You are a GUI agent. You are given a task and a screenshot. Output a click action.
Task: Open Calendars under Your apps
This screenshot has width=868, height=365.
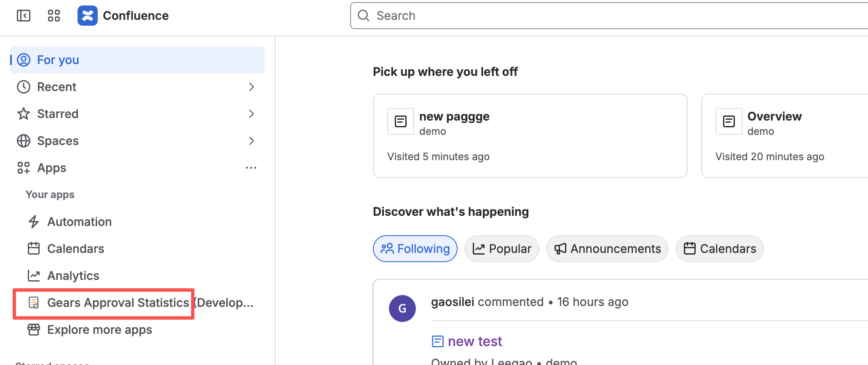coord(75,249)
